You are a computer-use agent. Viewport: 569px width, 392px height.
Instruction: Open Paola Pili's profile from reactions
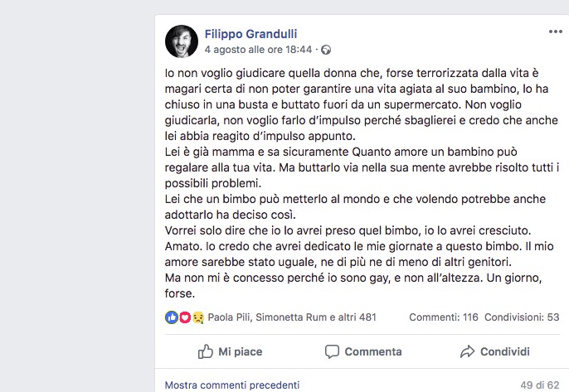[229, 317]
